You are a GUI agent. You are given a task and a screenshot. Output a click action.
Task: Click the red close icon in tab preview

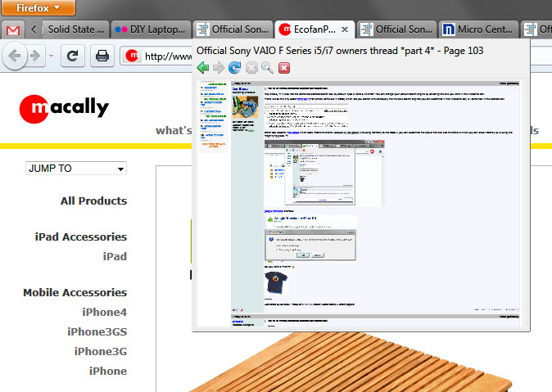pos(284,68)
